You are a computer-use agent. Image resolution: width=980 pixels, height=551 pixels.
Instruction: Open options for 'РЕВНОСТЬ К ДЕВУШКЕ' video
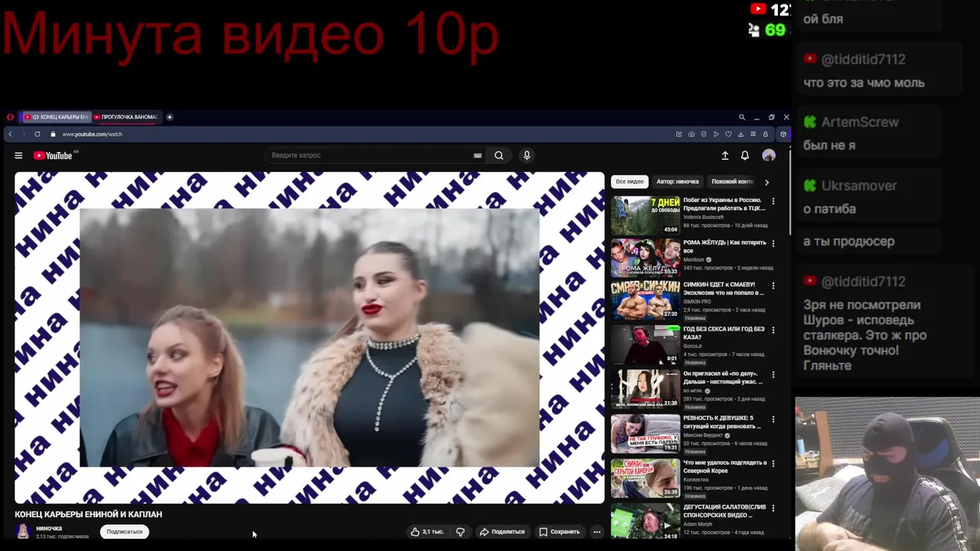click(x=773, y=419)
